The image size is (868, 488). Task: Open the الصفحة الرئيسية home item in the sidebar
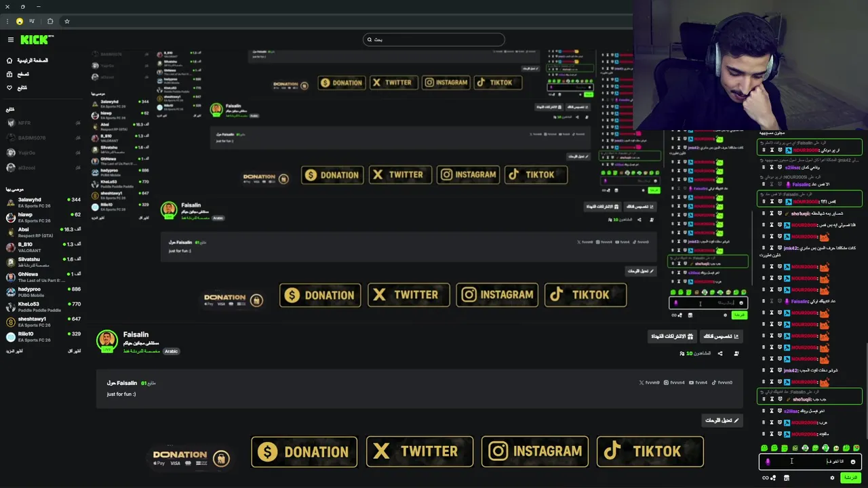(27, 60)
